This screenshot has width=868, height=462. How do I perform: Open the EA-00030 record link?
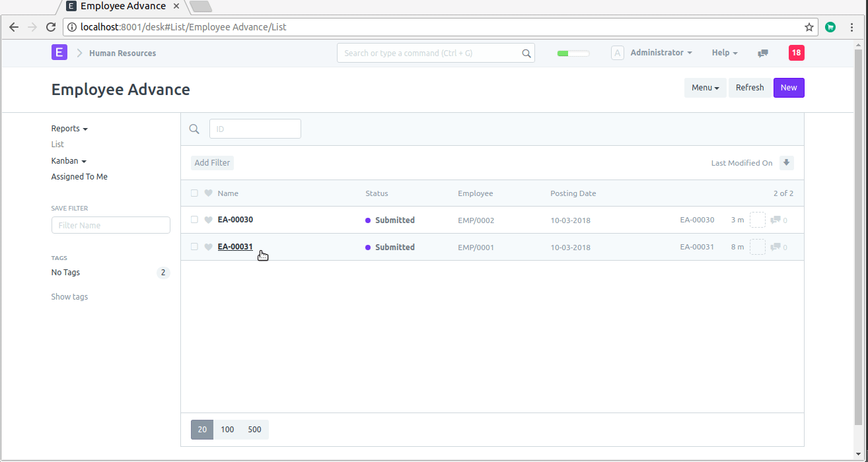click(x=235, y=220)
